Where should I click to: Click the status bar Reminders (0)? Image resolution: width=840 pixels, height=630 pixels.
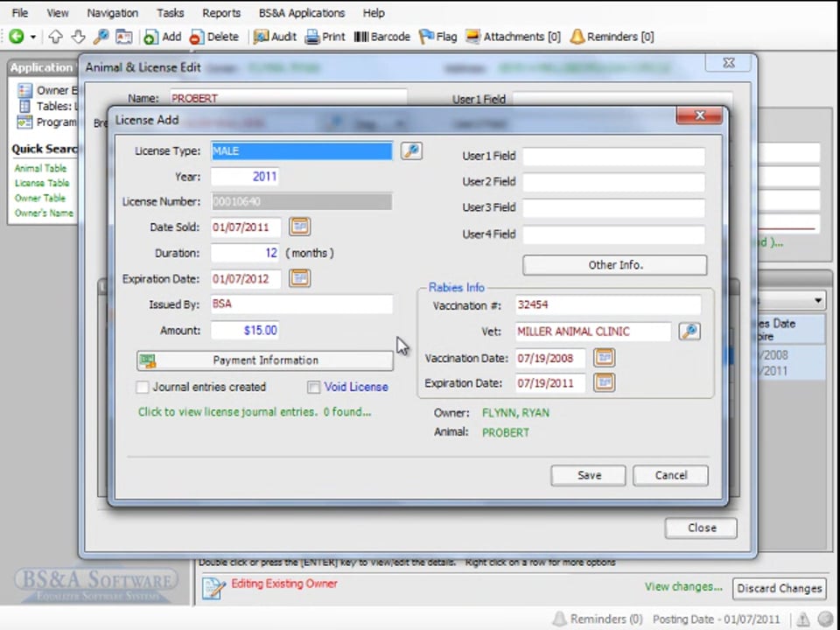pyautogui.click(x=598, y=619)
